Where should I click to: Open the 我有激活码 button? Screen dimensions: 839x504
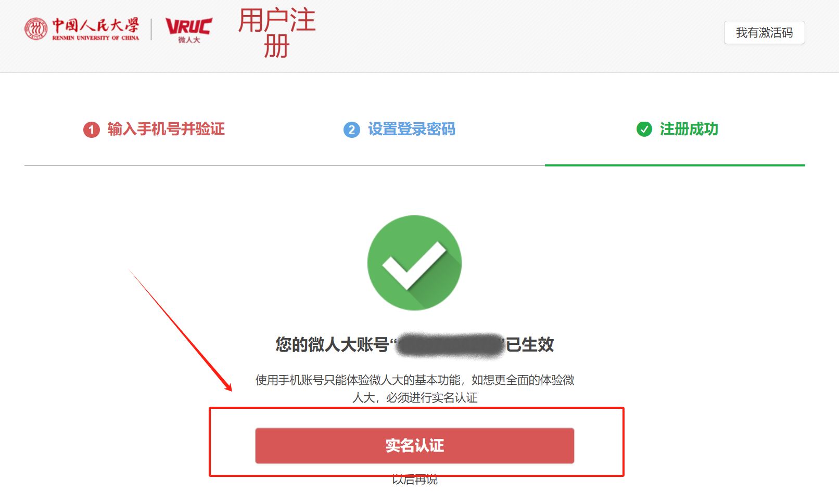pos(764,33)
